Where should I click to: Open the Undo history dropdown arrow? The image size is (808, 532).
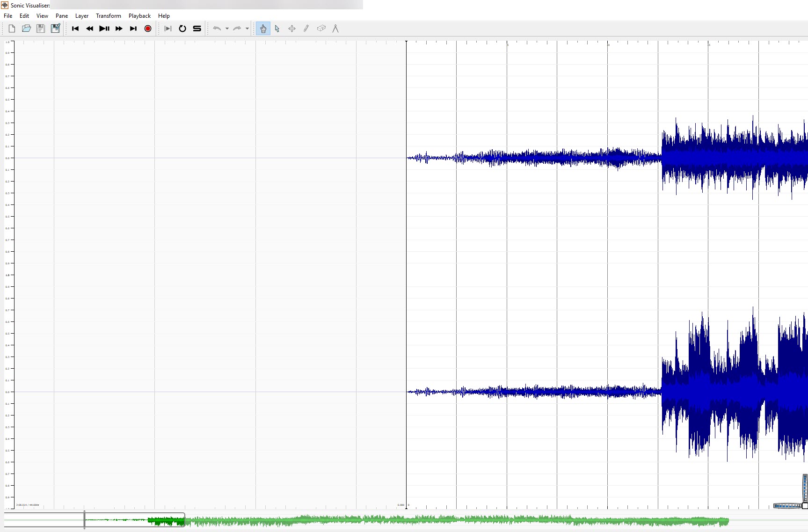[x=227, y=29]
